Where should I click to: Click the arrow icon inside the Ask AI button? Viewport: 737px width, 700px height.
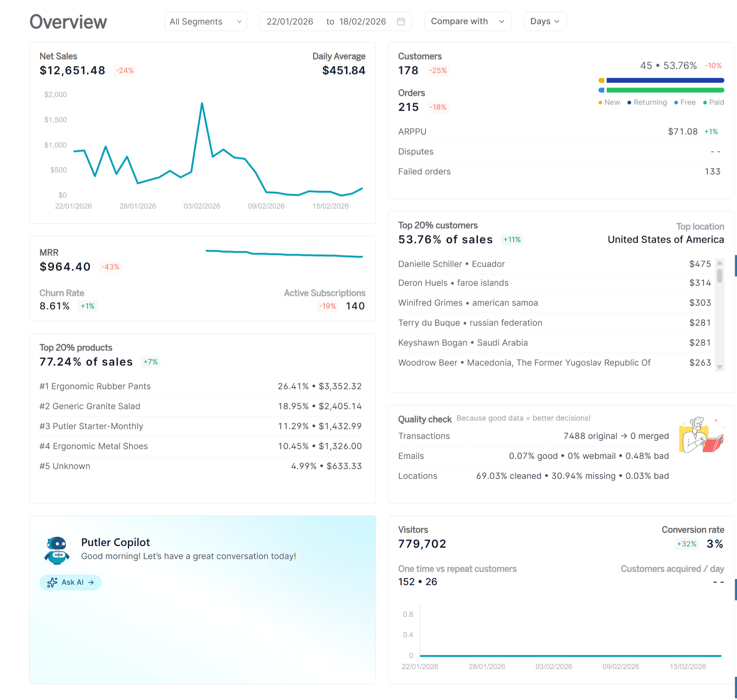click(91, 582)
